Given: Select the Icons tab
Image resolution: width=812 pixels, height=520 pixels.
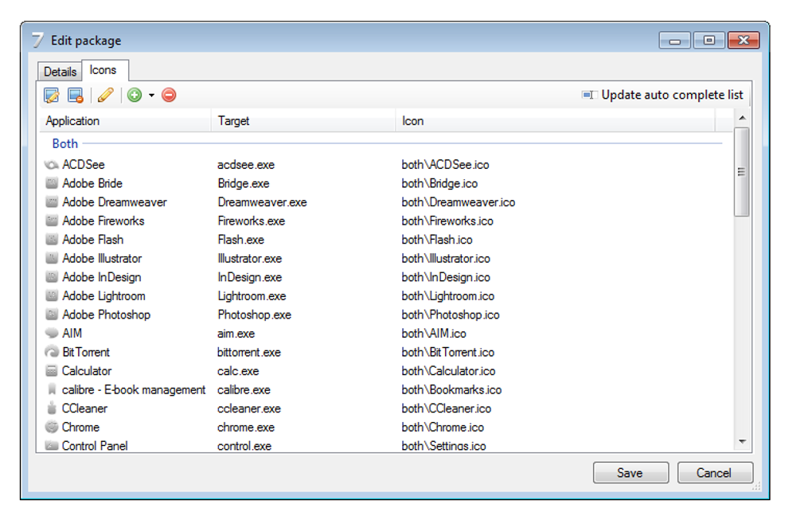Looking at the screenshot, I should [x=103, y=70].
